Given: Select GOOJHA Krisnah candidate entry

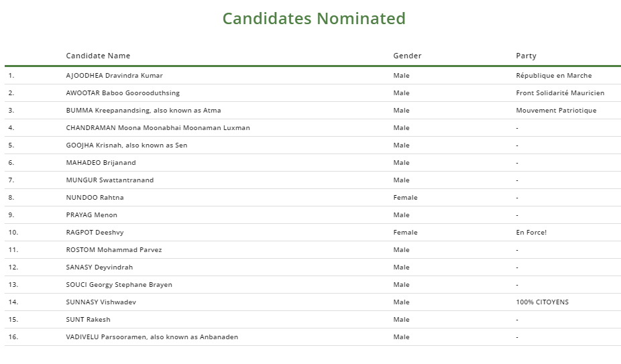Looking at the screenshot, I should point(126,145).
